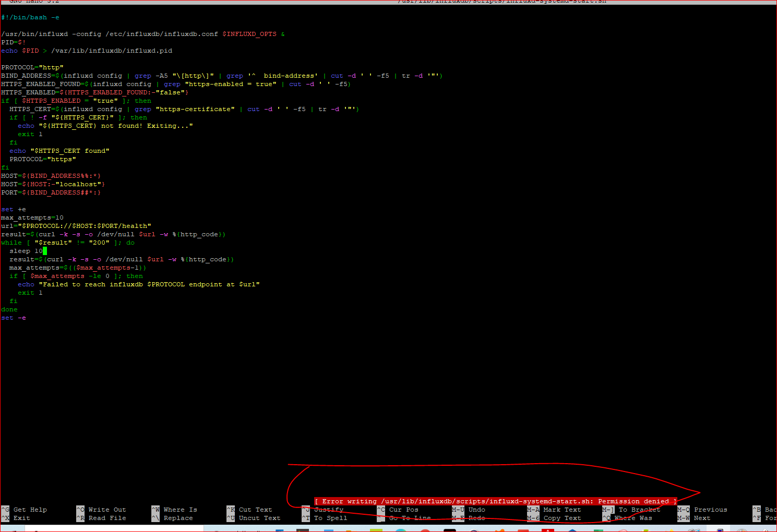The height and width of the screenshot is (532, 777).
Task: Click the Where Was shortcut label
Action: tap(633, 518)
